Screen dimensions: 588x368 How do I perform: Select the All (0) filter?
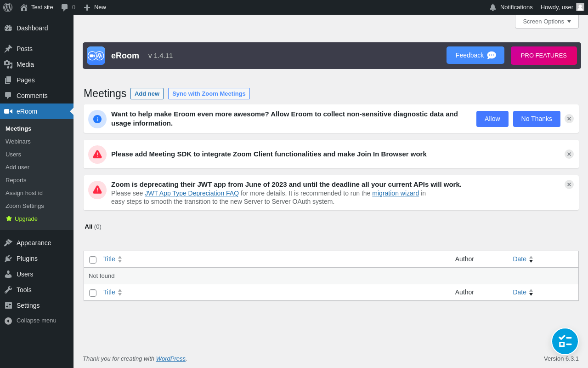pyautogui.click(x=93, y=227)
